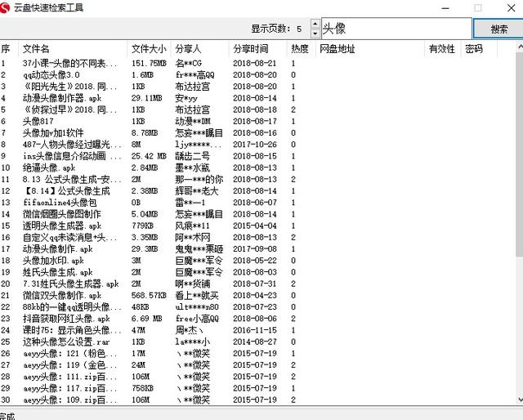This screenshot has height=420, width=523.
Task: Click sharer ult****n80
Action: click(x=197, y=307)
